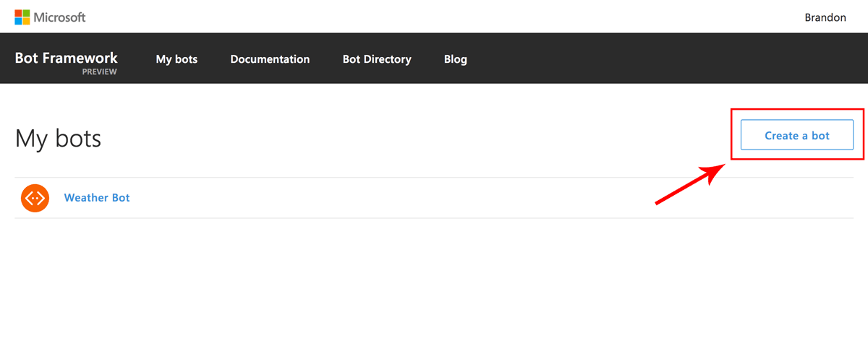The image size is (868, 359).
Task: Click the Bot Framework Preview title
Action: coord(66,62)
